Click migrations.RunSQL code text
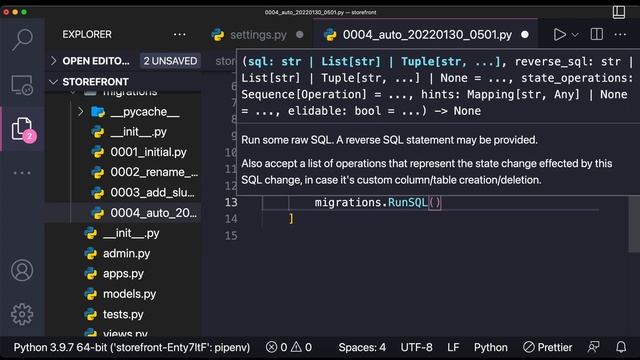The image size is (640, 360). tap(371, 202)
